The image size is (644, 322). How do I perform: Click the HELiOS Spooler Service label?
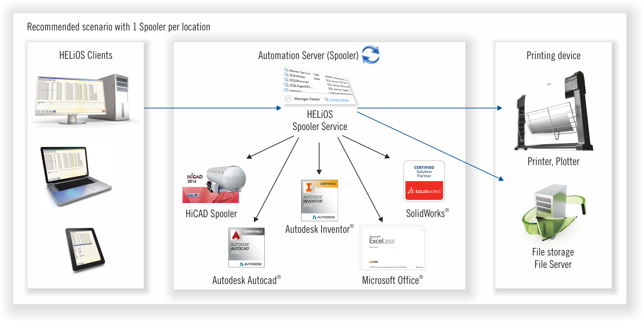(320, 121)
